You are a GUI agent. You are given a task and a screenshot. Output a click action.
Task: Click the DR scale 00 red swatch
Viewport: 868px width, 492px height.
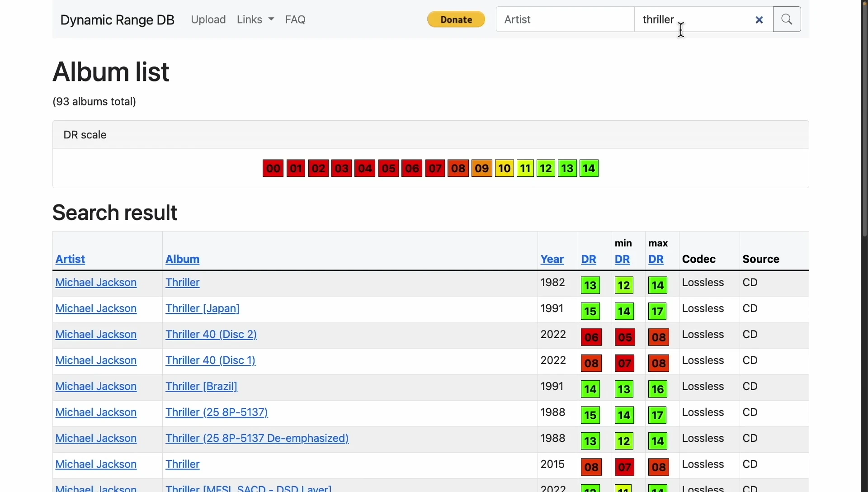[x=273, y=169]
